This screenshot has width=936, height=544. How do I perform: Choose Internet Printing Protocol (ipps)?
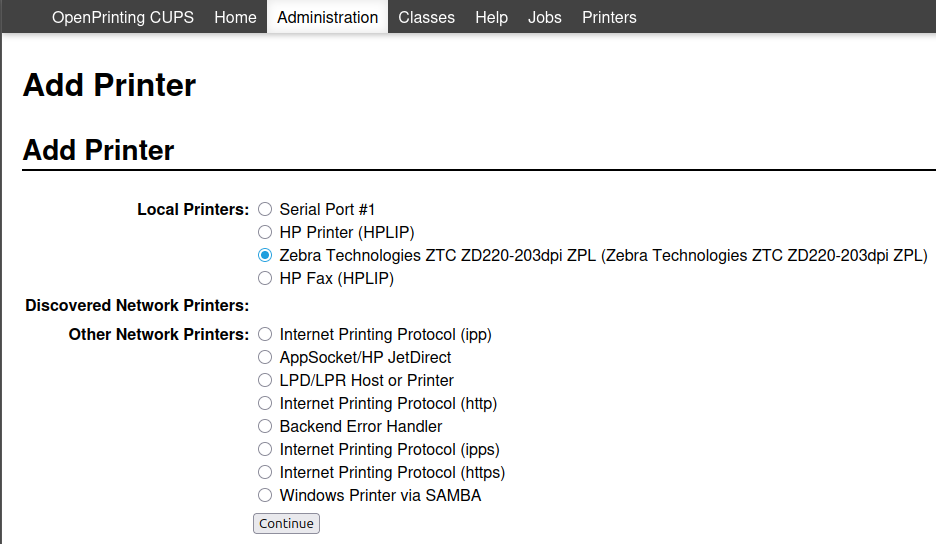tap(265, 449)
